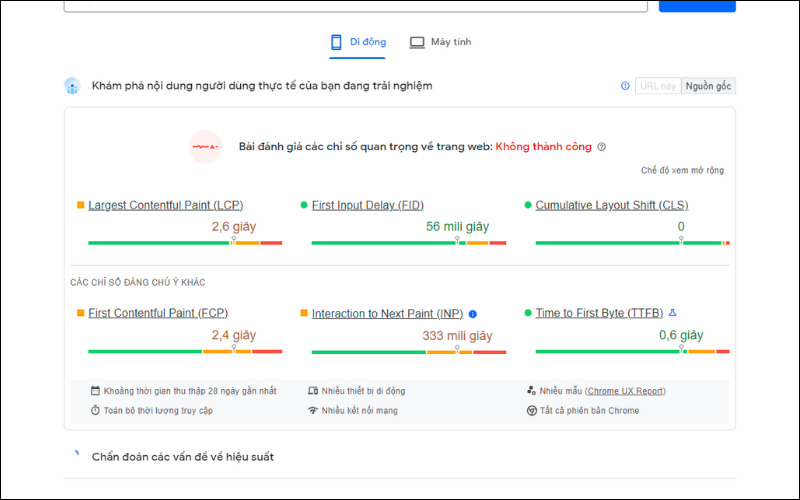Click the loading spinner beside Chẩn đoán
This screenshot has width=800, height=500.
click(x=77, y=453)
